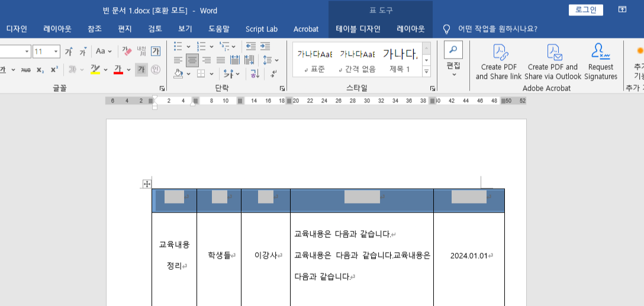Click the enclosed character (인) icon
Image resolution: width=644 pixels, height=306 pixels.
(155, 69)
